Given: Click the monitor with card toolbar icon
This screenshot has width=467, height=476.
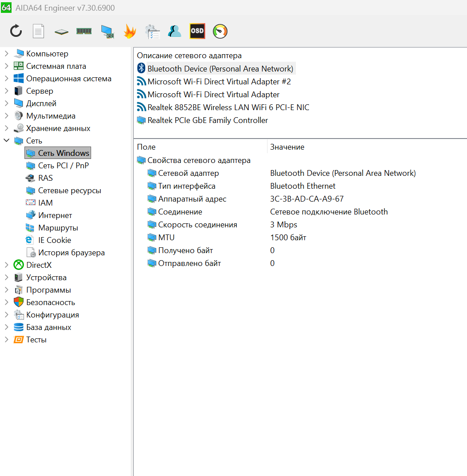Looking at the screenshot, I should 107,31.
